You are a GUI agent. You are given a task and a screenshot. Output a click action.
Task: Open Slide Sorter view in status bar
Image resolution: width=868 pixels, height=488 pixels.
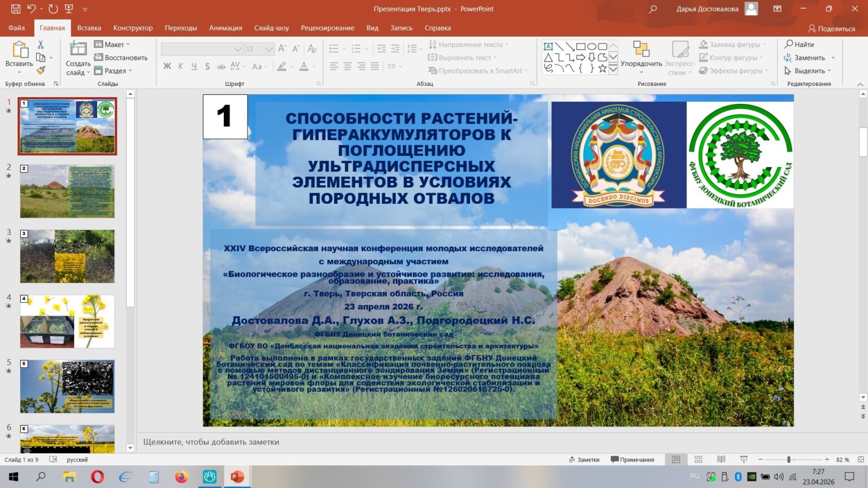point(698,460)
